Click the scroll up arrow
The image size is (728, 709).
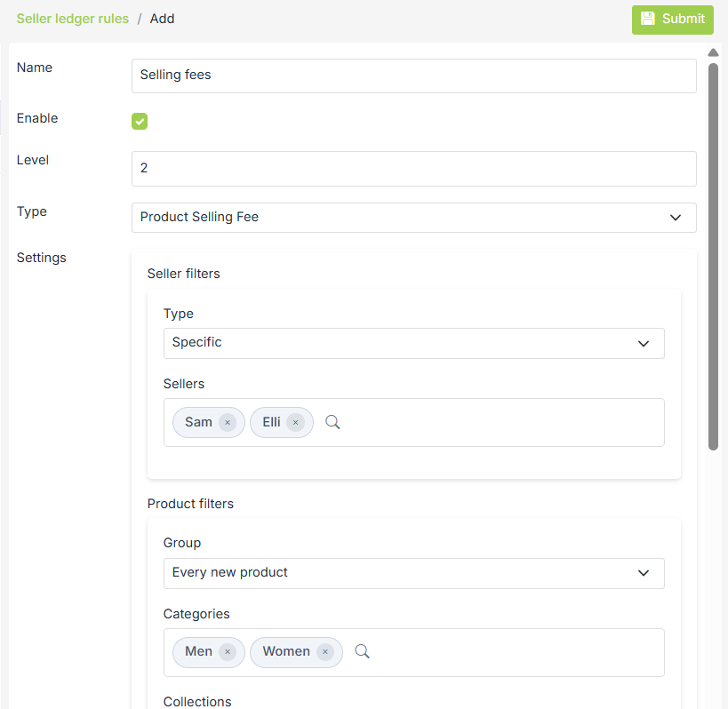point(713,53)
